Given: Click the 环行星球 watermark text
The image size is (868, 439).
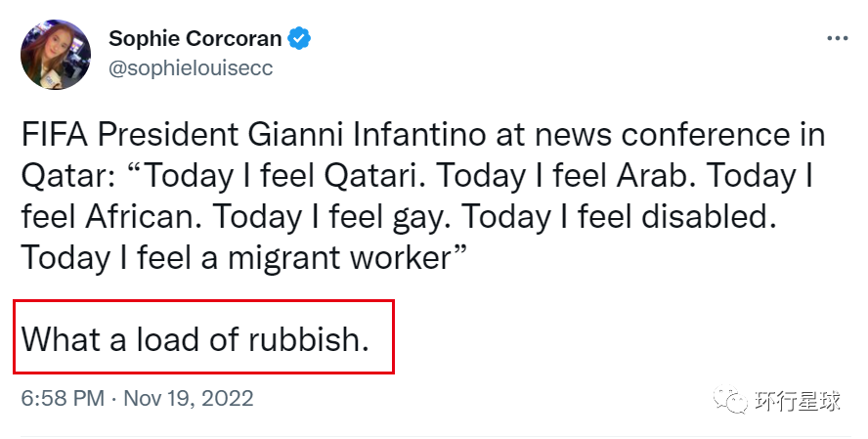Looking at the screenshot, I should [x=798, y=401].
